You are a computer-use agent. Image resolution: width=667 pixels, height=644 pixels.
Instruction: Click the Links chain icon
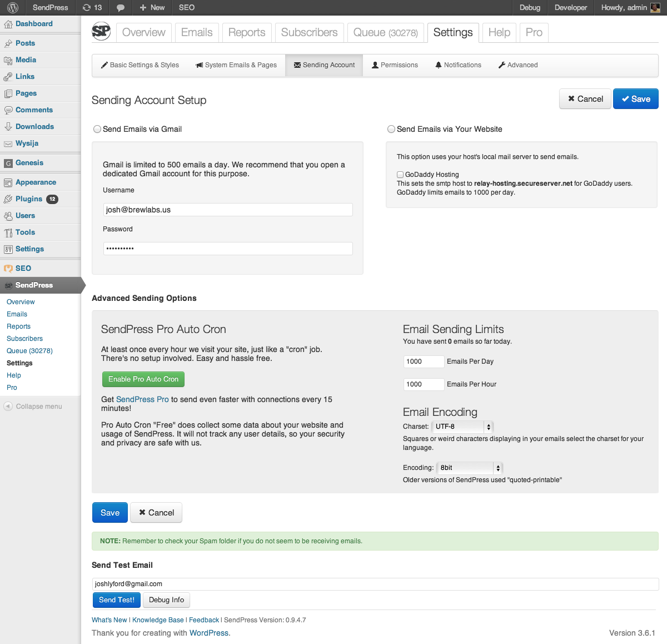pyautogui.click(x=8, y=77)
